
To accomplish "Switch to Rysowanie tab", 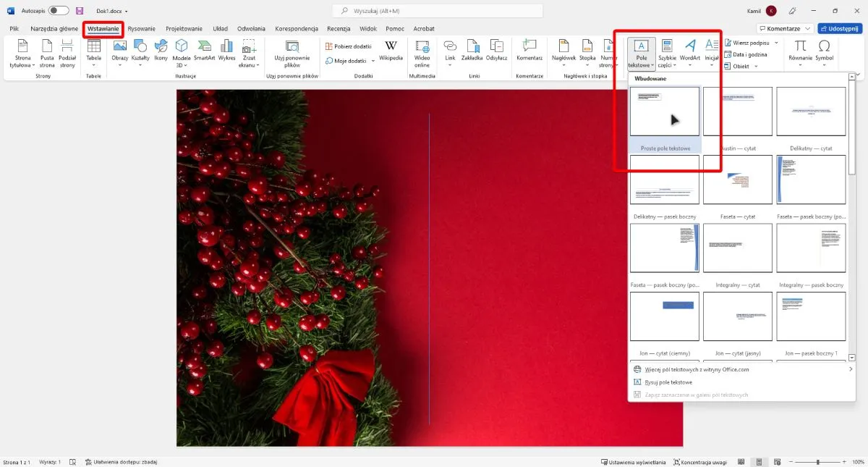I will tap(142, 28).
